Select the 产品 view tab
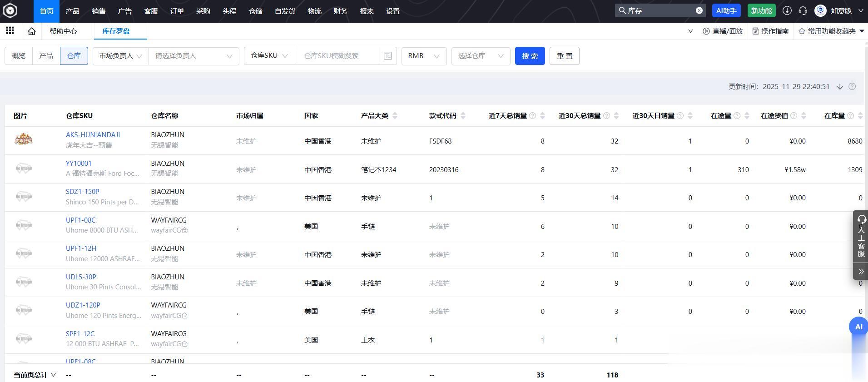 (x=46, y=56)
